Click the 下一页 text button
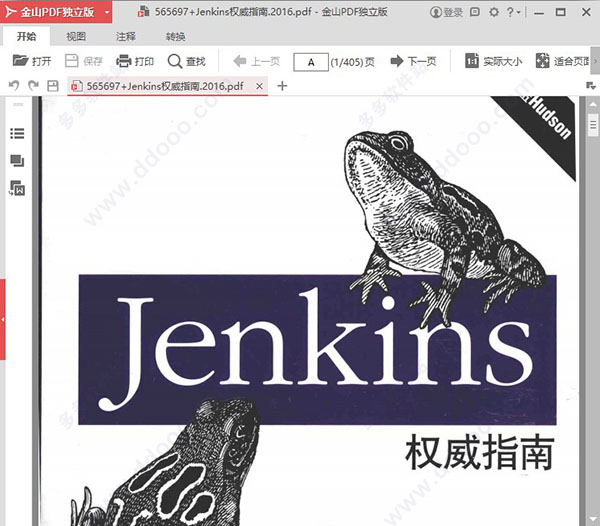The height and width of the screenshot is (526, 600). [422, 61]
